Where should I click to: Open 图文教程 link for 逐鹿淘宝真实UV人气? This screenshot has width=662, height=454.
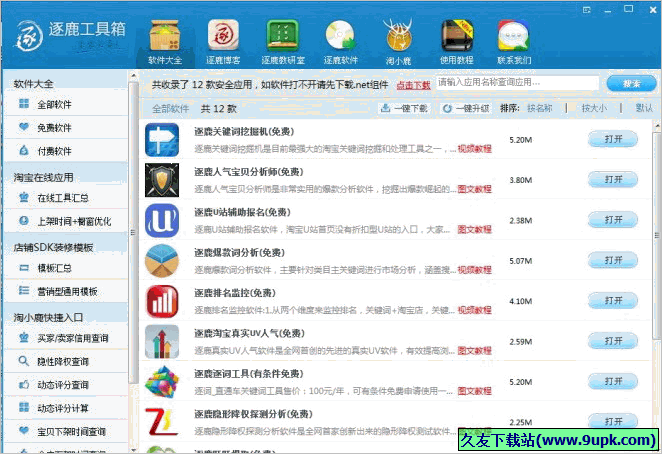[x=475, y=351]
